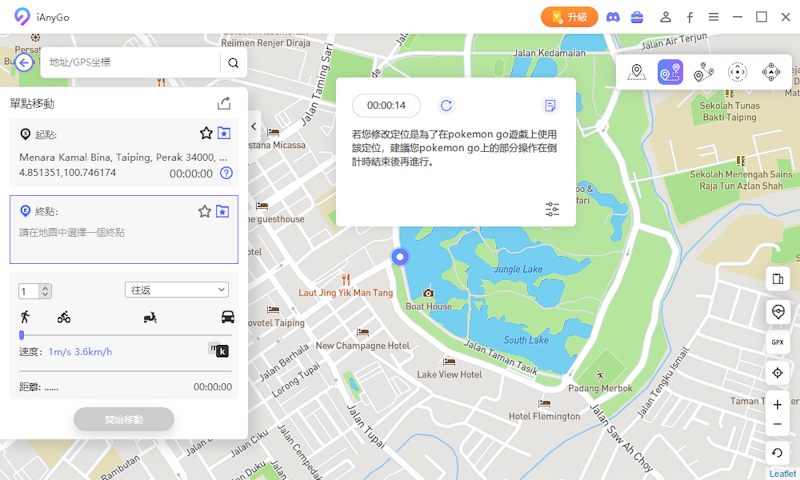Click the orange 升級 upgrade button
The height and width of the screenshot is (480, 800).
(x=569, y=17)
